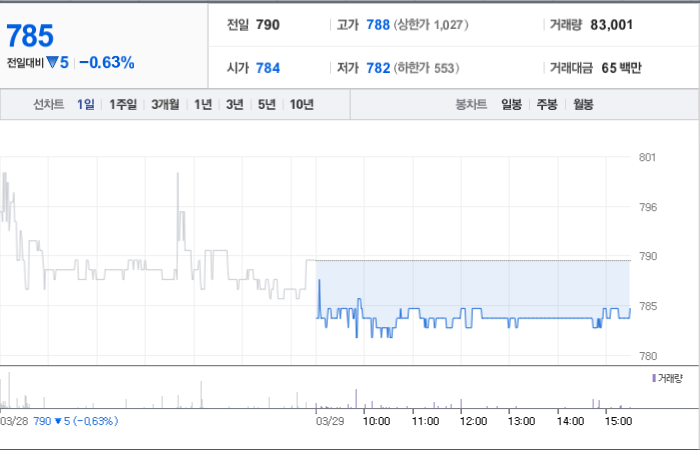Click the 780 price axis label

[648, 356]
